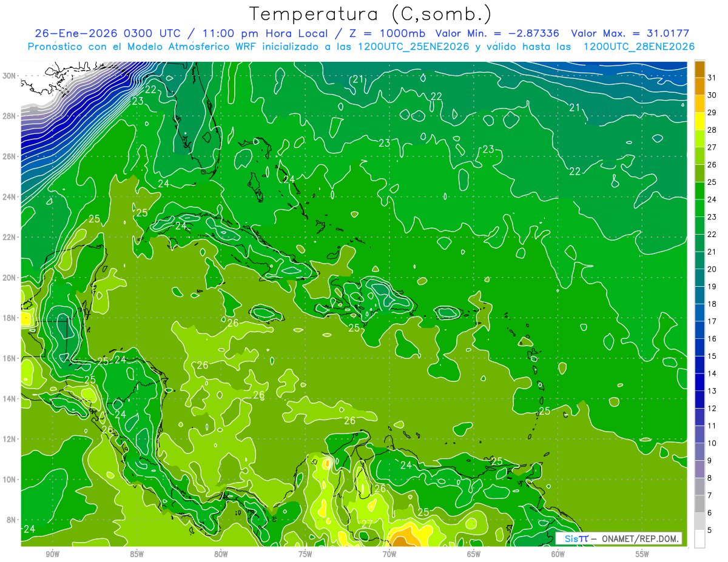Click the legend value label 28
728x562 pixels.
712,130
